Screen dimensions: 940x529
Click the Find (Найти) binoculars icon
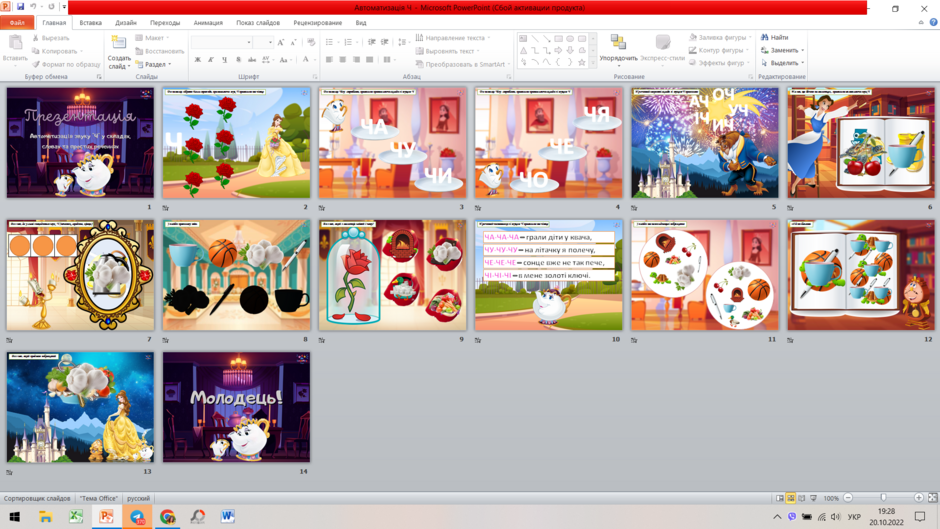click(764, 37)
